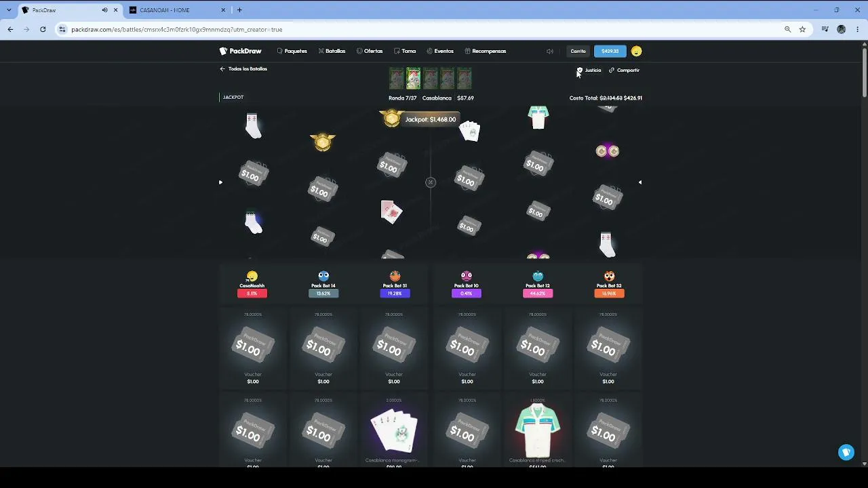Click the Pack Bot 12 avatar
The width and height of the screenshot is (868, 488).
(x=538, y=276)
